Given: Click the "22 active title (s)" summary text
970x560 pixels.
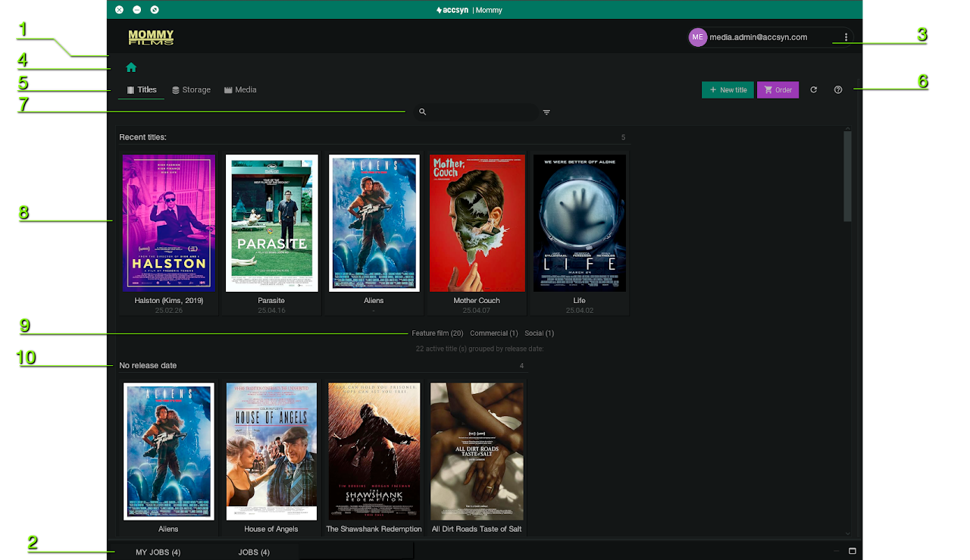Looking at the screenshot, I should pos(480,349).
